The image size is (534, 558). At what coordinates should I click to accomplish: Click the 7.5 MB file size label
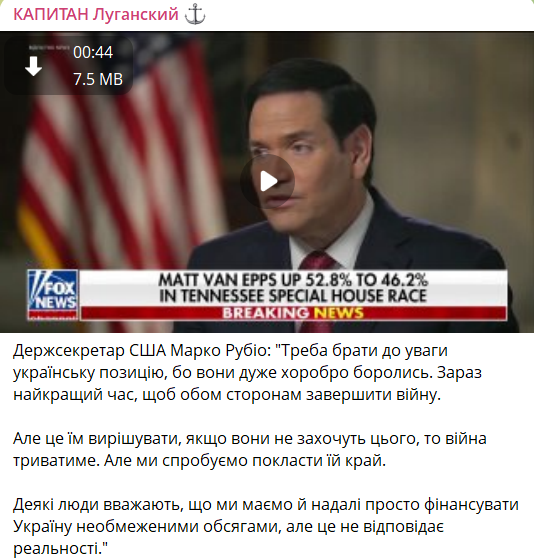pos(98,79)
